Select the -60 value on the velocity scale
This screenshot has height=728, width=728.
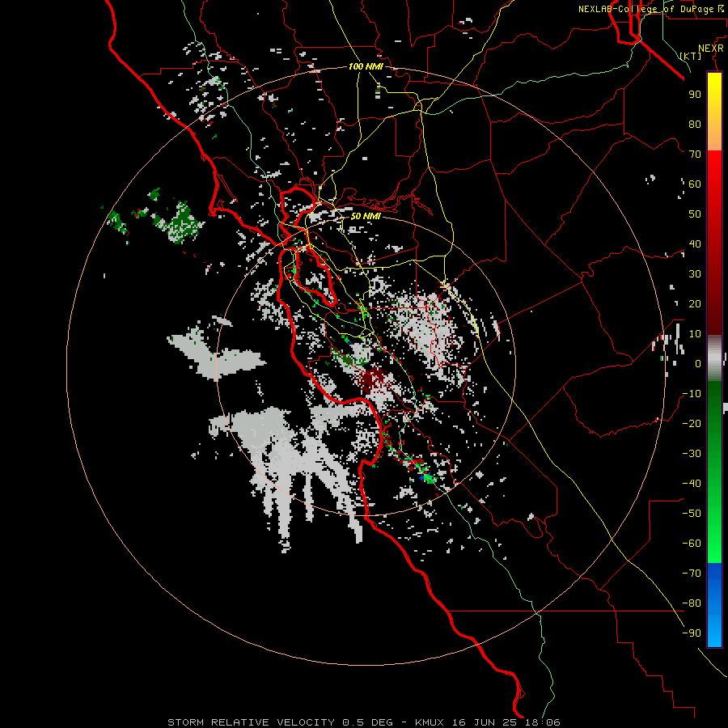point(692,544)
